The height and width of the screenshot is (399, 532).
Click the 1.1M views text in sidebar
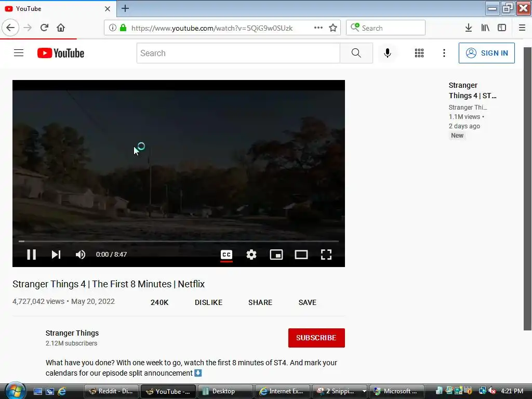point(464,117)
